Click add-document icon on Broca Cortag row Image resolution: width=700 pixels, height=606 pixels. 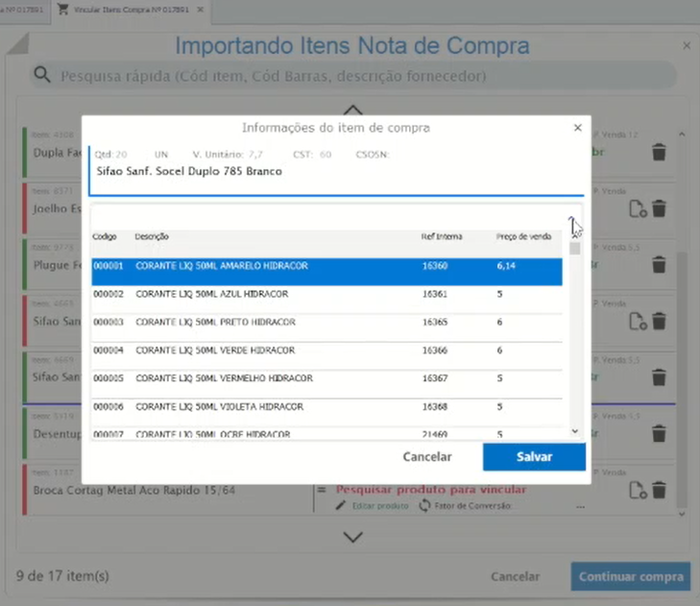(x=638, y=490)
